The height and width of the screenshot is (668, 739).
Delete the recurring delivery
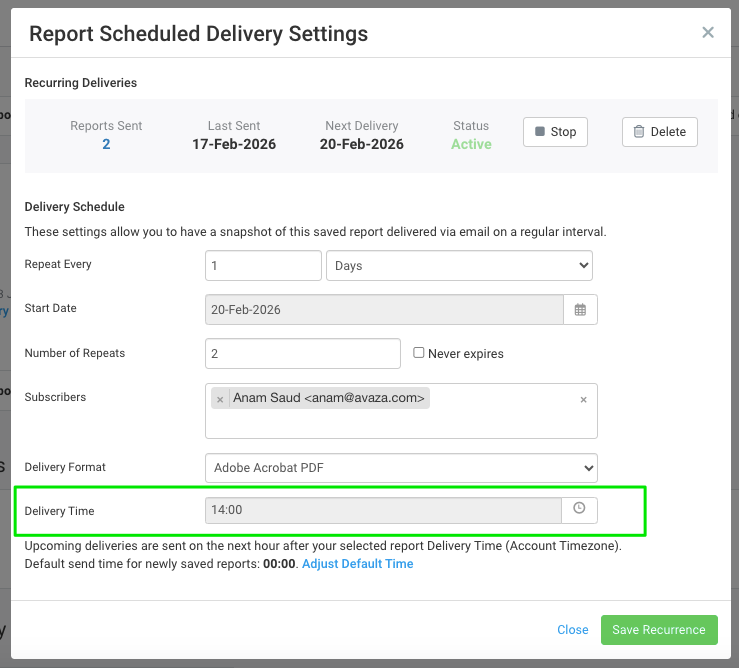click(659, 132)
